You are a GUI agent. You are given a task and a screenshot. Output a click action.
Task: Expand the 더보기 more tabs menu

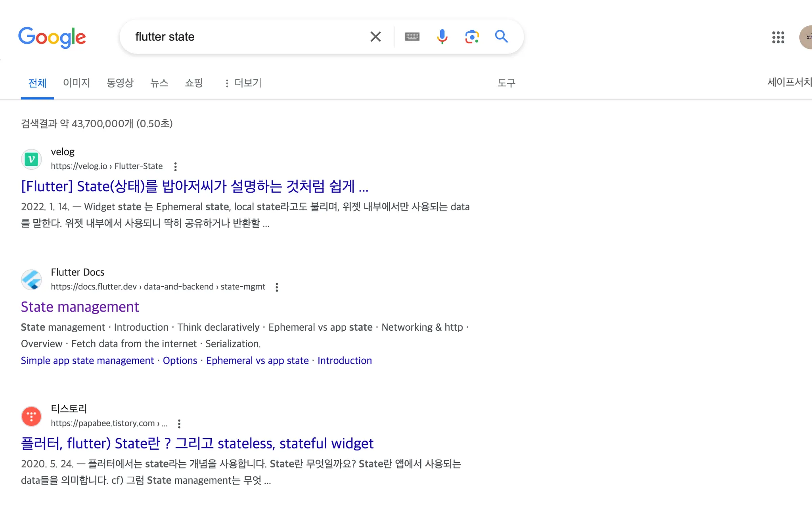click(x=243, y=83)
